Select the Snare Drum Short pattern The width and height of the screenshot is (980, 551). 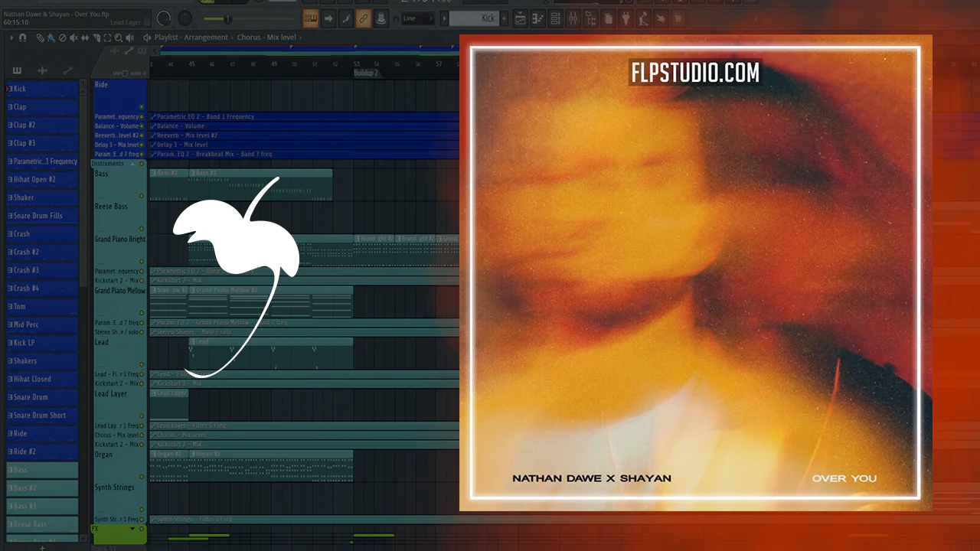coord(42,416)
